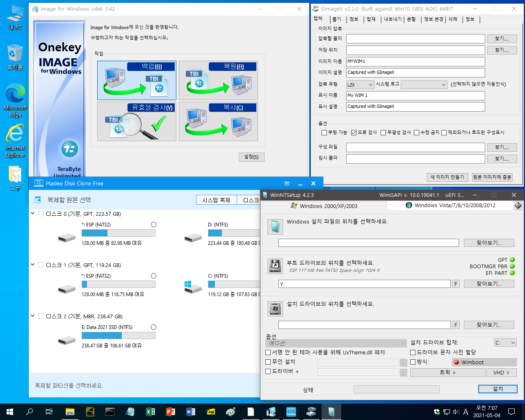Choose the 유효성 검사(V) validate task tile
Viewport: 525px width, 420px height.
pyautogui.click(x=137, y=121)
